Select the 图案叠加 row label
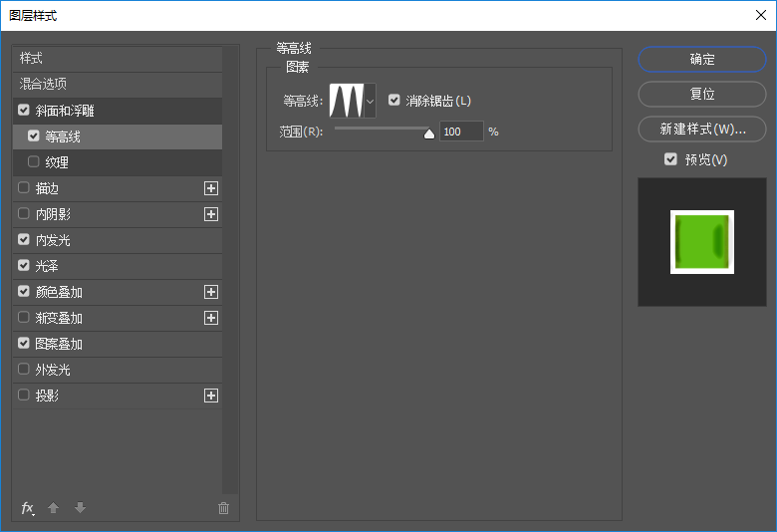 [59, 344]
